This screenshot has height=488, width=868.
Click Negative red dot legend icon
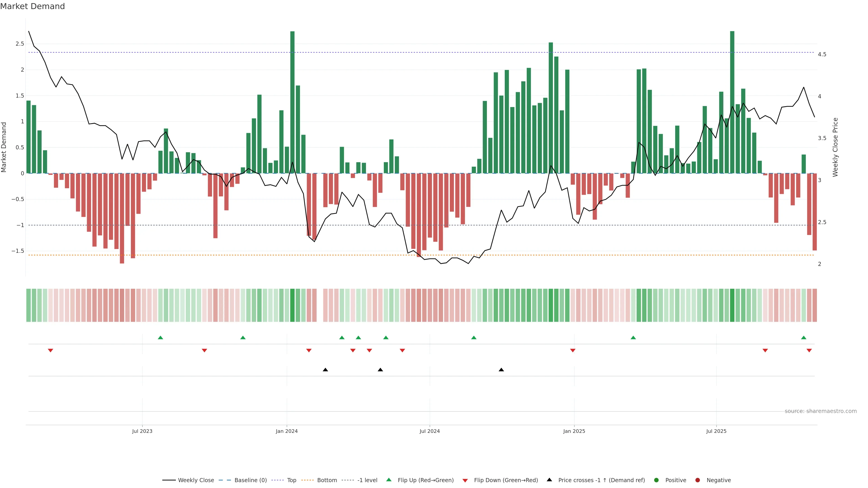[x=698, y=480]
